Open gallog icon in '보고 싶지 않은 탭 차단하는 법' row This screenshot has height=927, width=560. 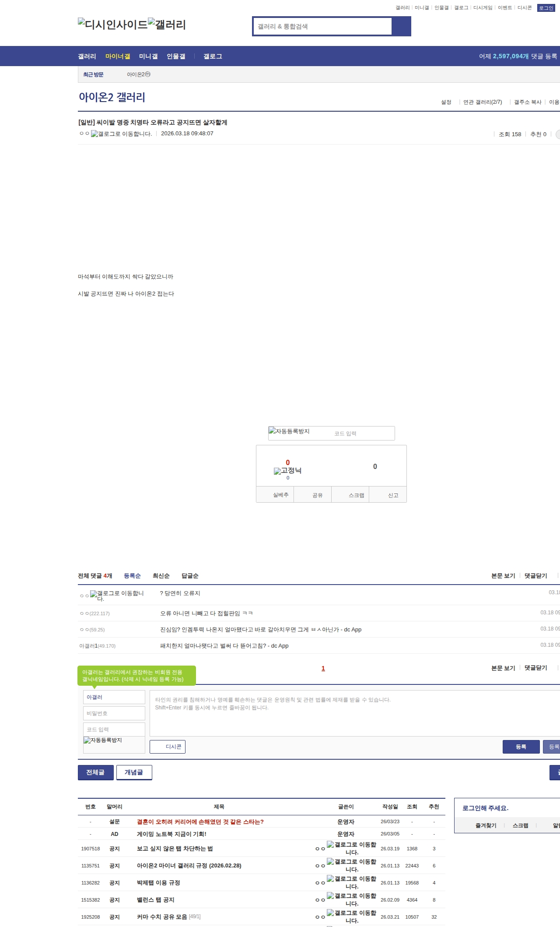(x=351, y=848)
